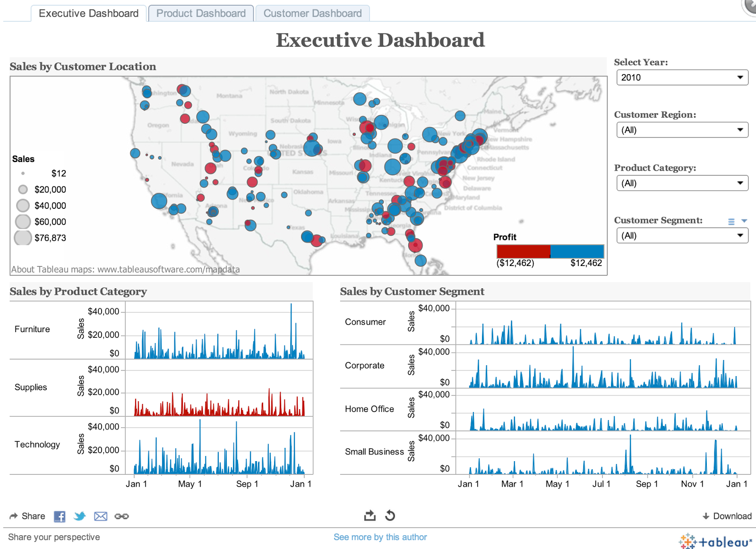756x549 pixels.
Task: Select the large blue bubble over California
Action: pyautogui.click(x=159, y=200)
